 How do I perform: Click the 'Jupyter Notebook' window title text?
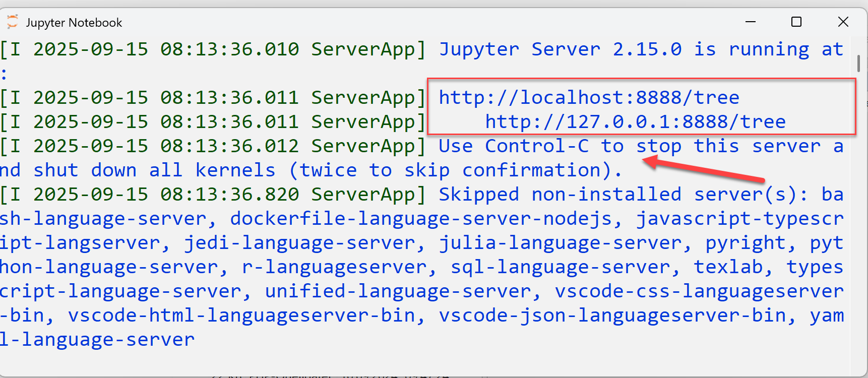click(74, 23)
